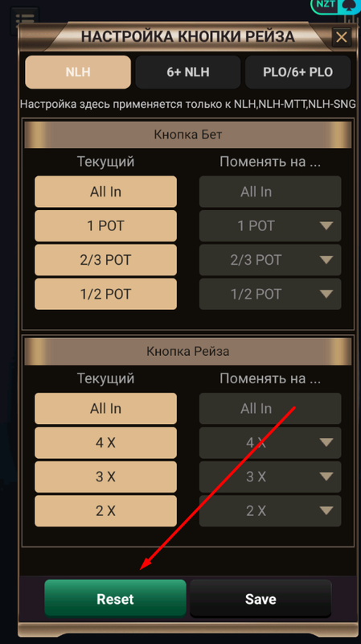Image resolution: width=361 pixels, height=644 pixels.
Task: Close the raise button settings dialog
Action: tap(342, 37)
